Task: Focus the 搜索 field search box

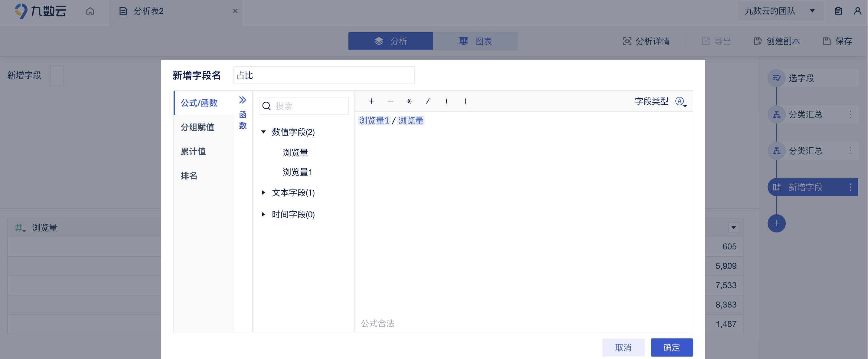Action: (x=304, y=106)
